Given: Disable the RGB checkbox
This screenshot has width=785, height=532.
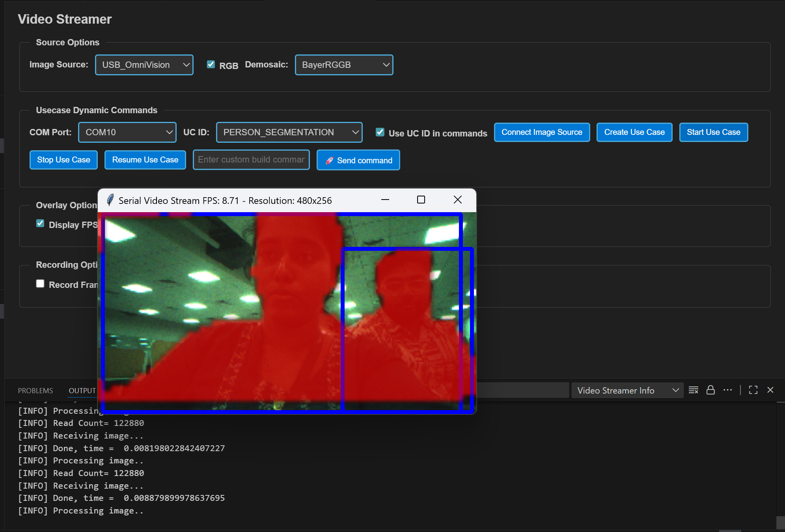Looking at the screenshot, I should click(211, 64).
